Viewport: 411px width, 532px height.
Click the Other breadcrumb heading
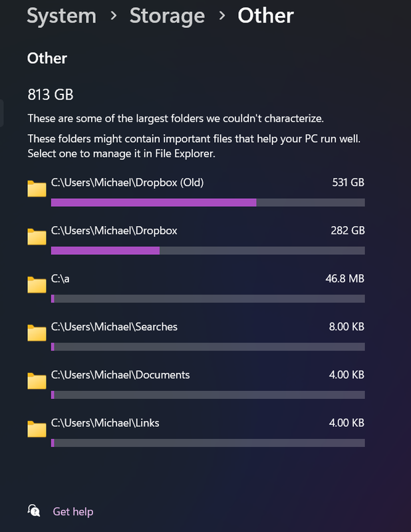[x=265, y=15]
